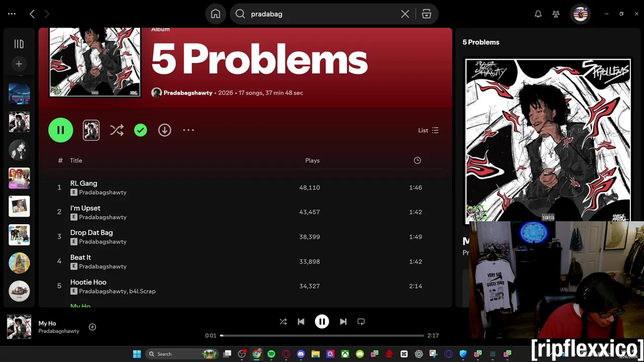Open Pradabagshawty link in now playing bar
This screenshot has height=362, width=644.
point(59,331)
